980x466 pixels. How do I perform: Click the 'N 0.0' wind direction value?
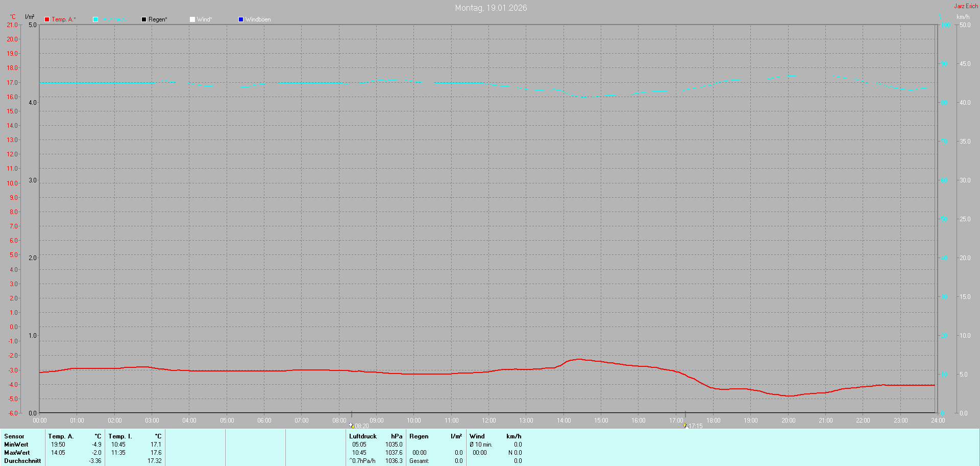pyautogui.click(x=515, y=453)
